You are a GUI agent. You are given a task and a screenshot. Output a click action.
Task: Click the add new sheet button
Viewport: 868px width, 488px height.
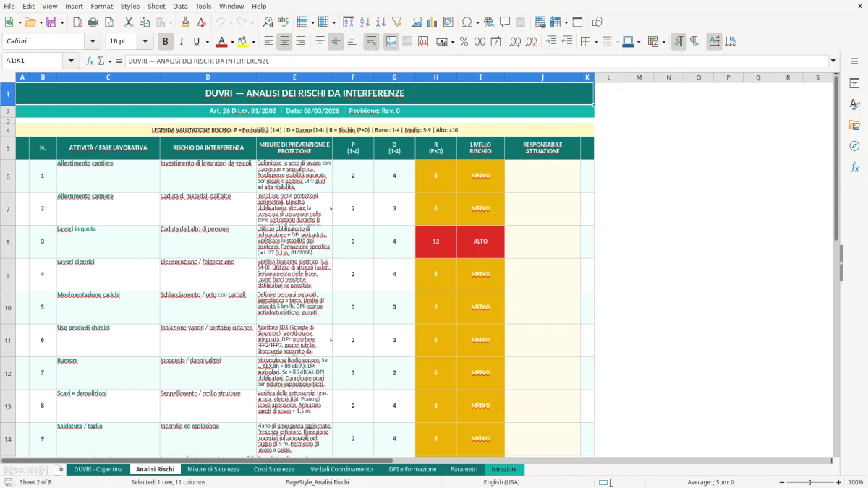(x=61, y=469)
